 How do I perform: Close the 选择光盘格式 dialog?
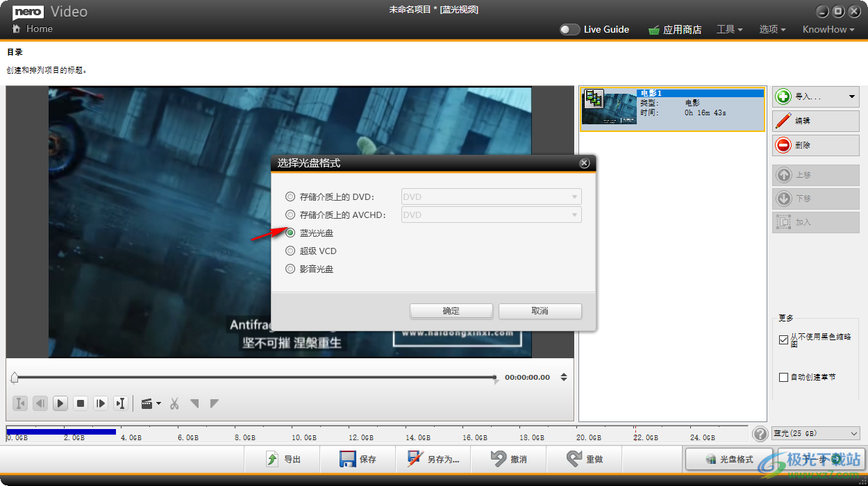(x=584, y=163)
